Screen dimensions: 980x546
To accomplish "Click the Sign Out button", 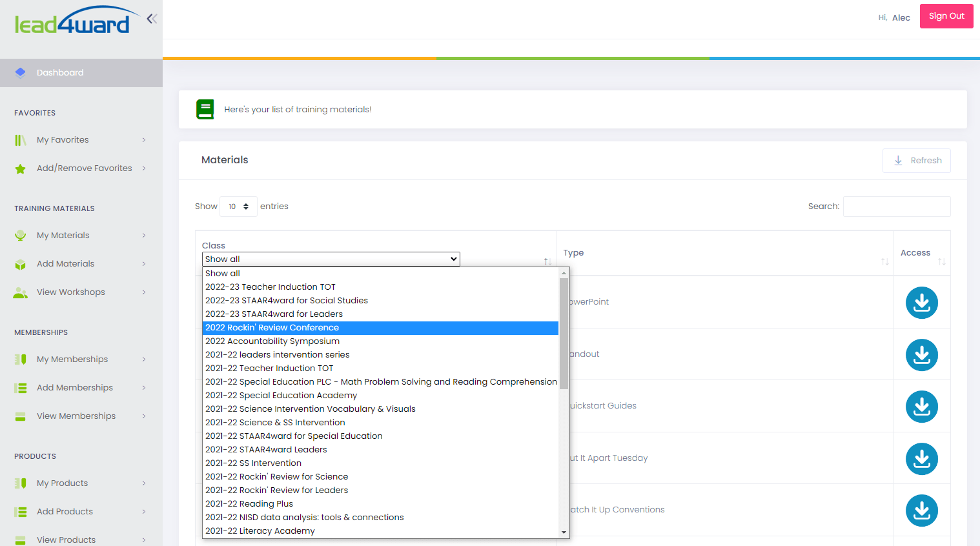I will point(946,16).
